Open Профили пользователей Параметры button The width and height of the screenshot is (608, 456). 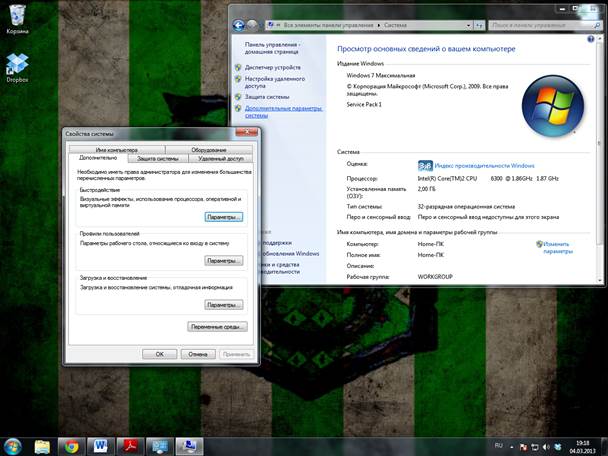224,261
